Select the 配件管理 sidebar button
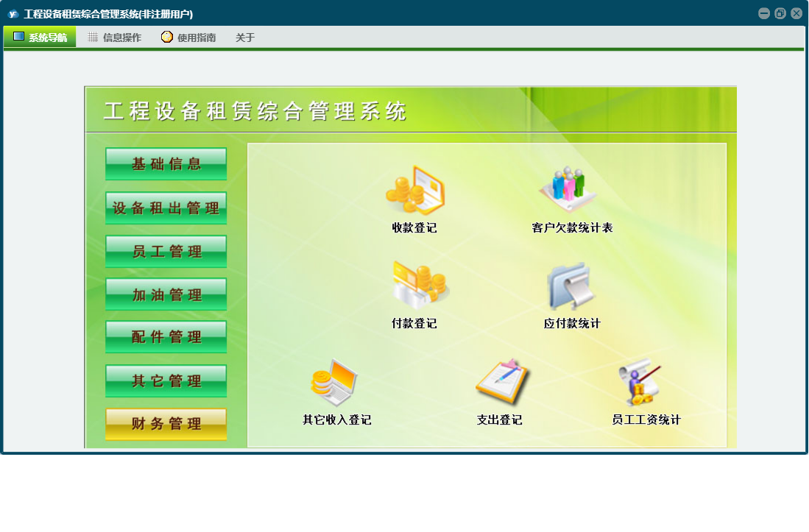This screenshot has height=532, width=809. click(166, 336)
